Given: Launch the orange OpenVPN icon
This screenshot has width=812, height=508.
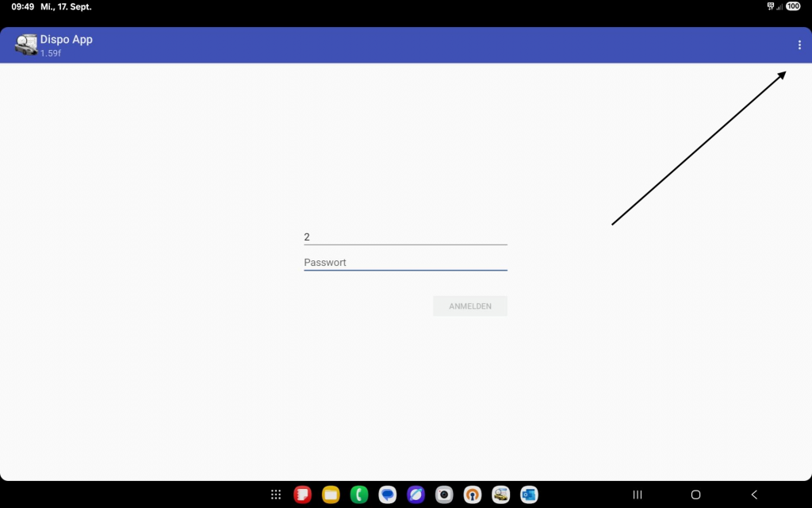Looking at the screenshot, I should click(x=473, y=495).
